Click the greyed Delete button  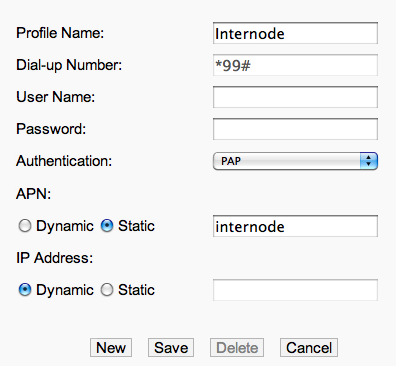click(x=237, y=348)
